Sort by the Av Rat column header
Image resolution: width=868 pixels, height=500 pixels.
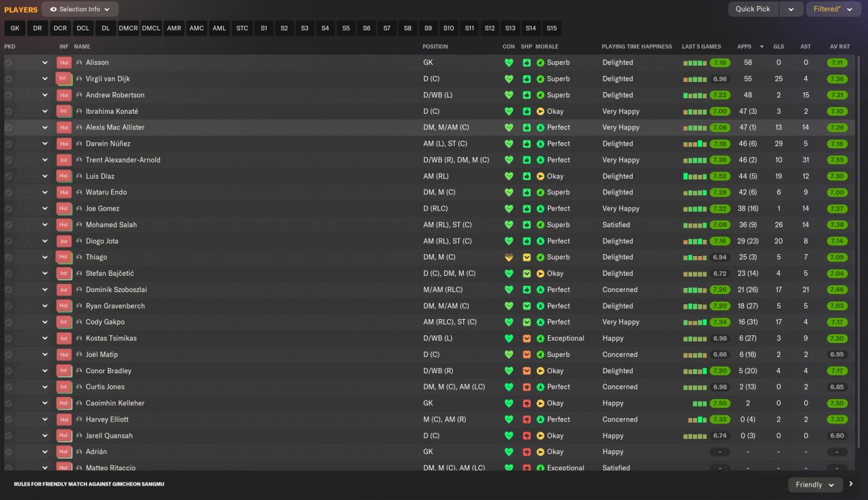coord(840,47)
